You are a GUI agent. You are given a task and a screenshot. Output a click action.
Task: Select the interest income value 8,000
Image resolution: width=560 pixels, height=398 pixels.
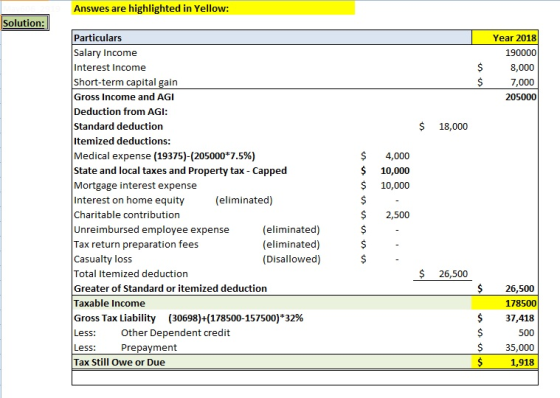click(522, 68)
